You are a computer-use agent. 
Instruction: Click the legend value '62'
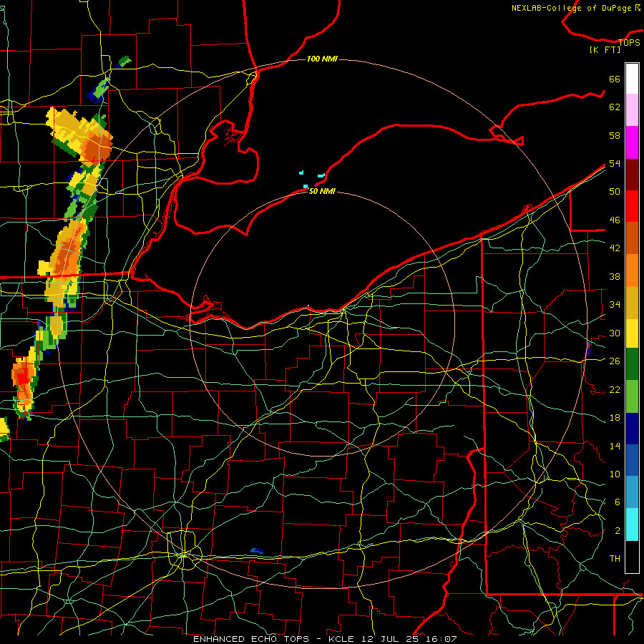615,107
